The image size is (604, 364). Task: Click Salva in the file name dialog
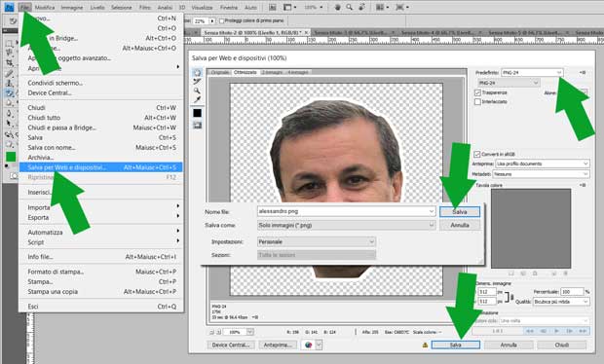click(x=460, y=212)
